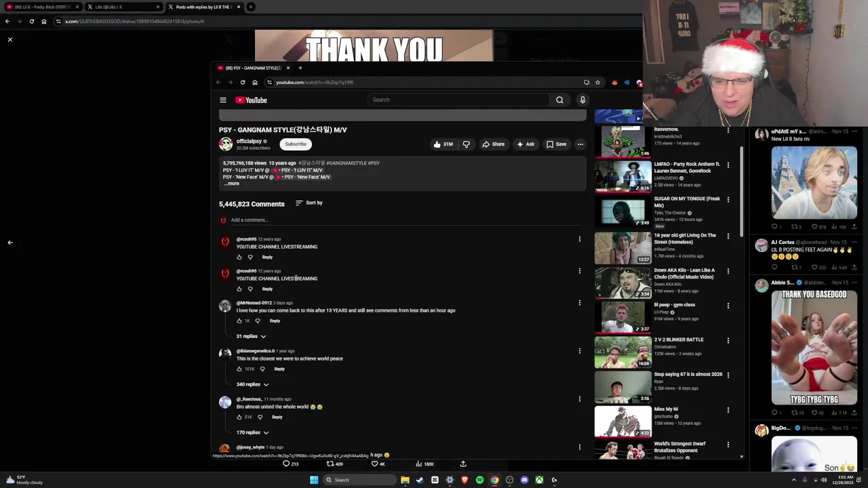Reply to the MrNomad-0912 comment
This screenshot has height=488, width=868.
tap(275, 321)
